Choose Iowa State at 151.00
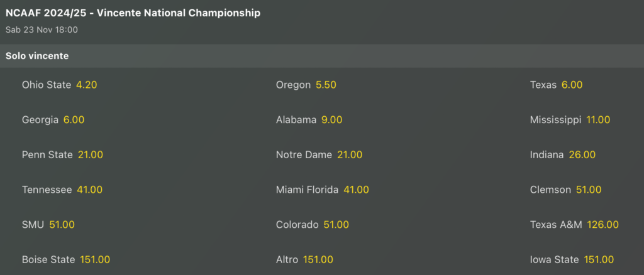Image resolution: width=644 pixels, height=275 pixels. tap(572, 259)
